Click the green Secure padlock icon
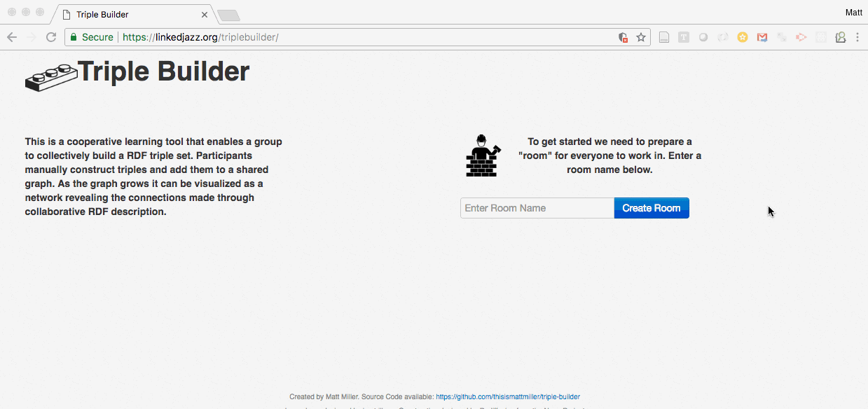 [x=74, y=37]
